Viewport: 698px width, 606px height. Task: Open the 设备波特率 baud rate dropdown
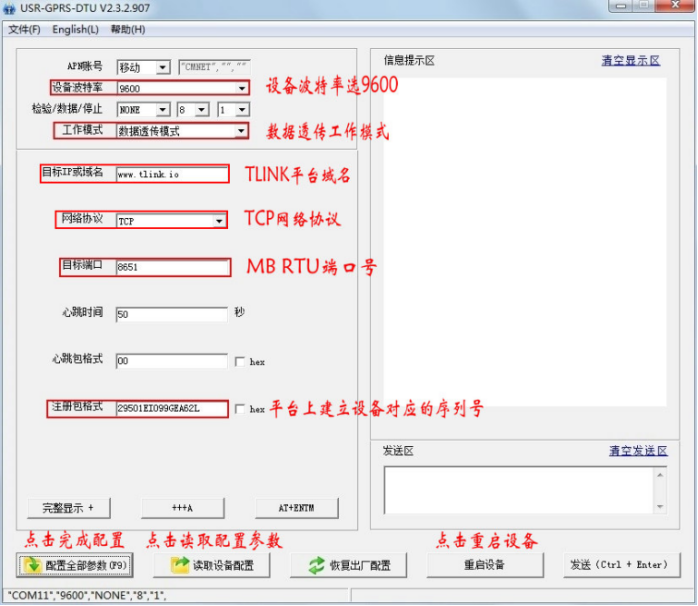click(x=241, y=89)
